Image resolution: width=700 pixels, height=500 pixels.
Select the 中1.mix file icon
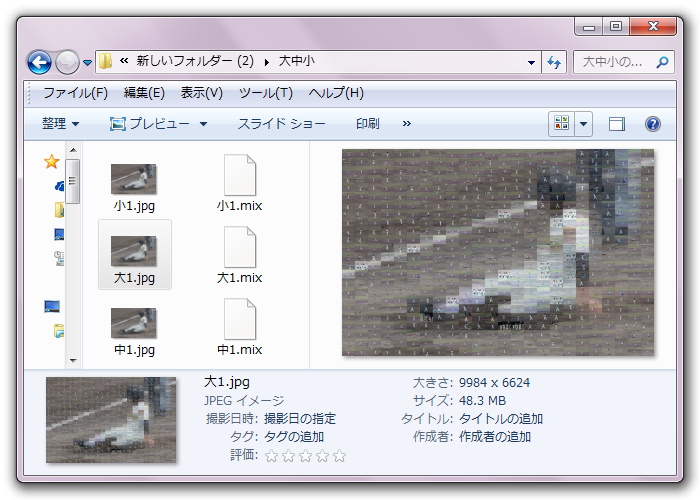240,319
